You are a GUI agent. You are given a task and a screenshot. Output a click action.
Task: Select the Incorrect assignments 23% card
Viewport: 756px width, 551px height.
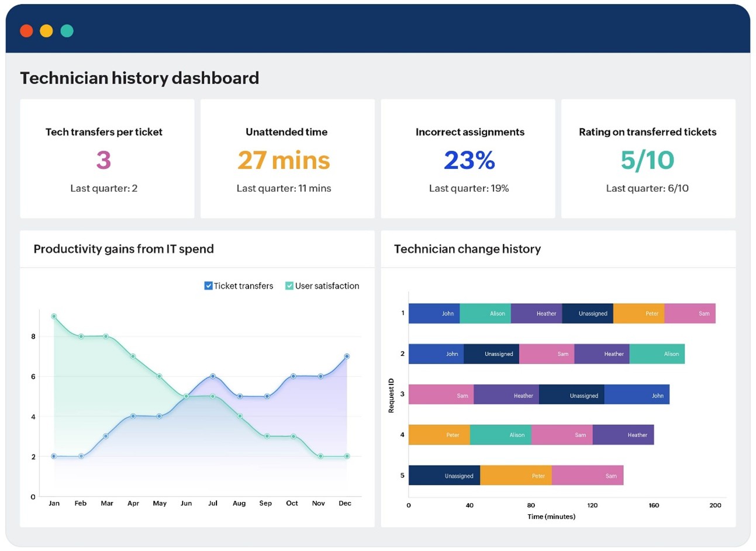[468, 159]
